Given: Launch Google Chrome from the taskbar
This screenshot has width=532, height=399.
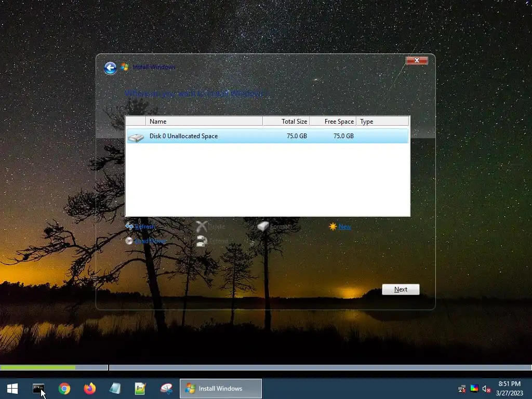Looking at the screenshot, I should [64, 389].
